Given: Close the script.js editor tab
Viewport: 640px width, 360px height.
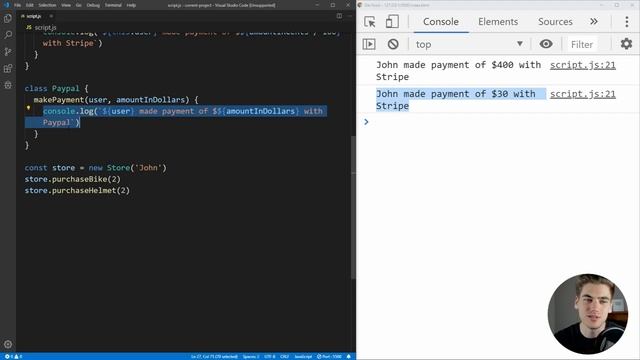Looking at the screenshot, I should pyautogui.click(x=51, y=16).
